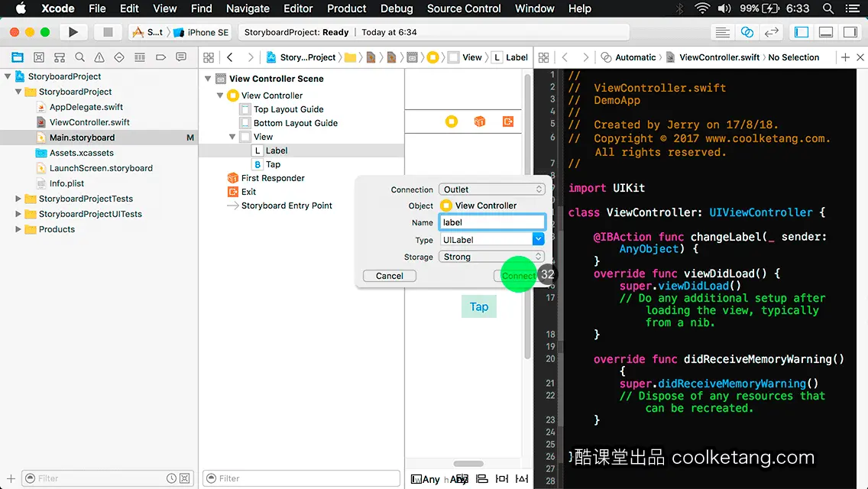868x489 pixels.
Task: Open the Type combo box arrow
Action: [538, 239]
